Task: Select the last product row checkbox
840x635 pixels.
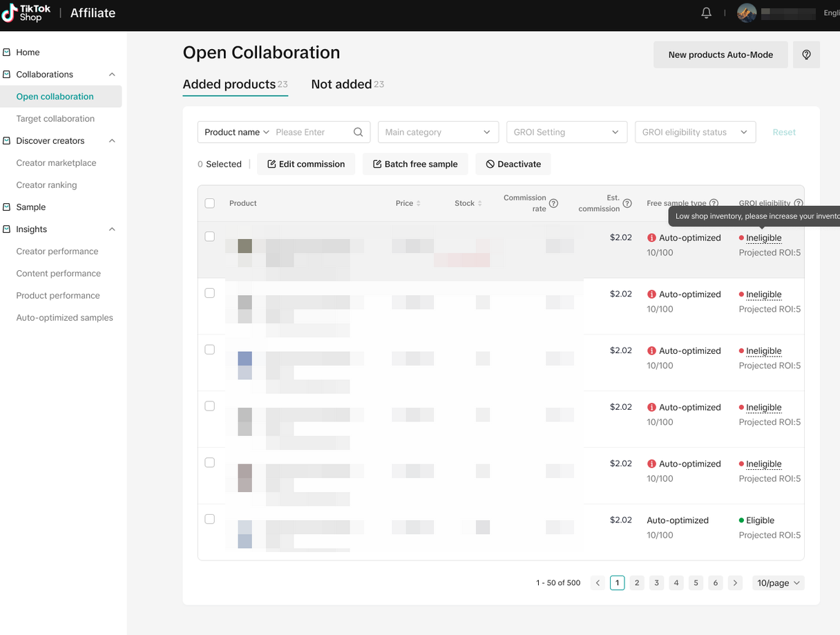Action: point(210,519)
